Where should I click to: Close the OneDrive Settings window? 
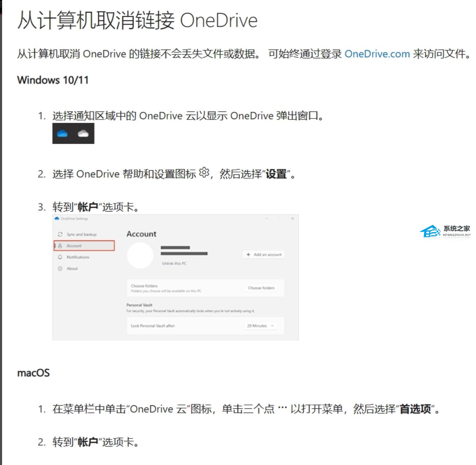tap(293, 219)
